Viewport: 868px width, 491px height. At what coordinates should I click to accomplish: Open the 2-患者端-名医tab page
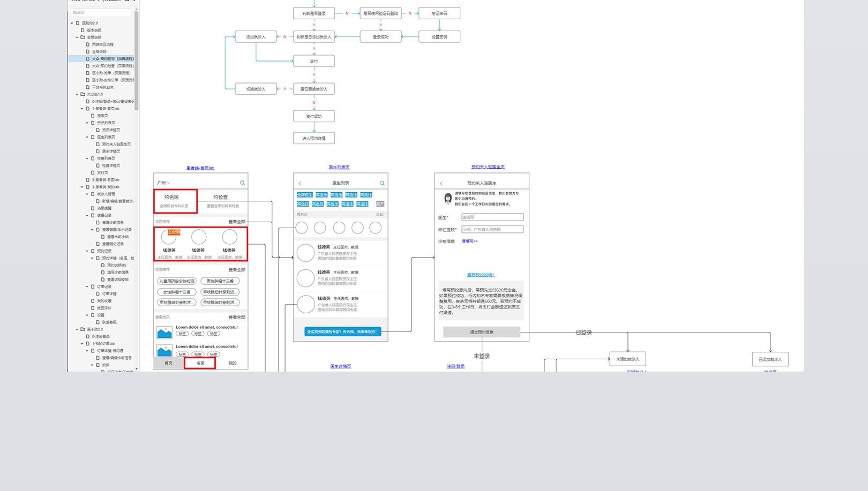pos(106,180)
